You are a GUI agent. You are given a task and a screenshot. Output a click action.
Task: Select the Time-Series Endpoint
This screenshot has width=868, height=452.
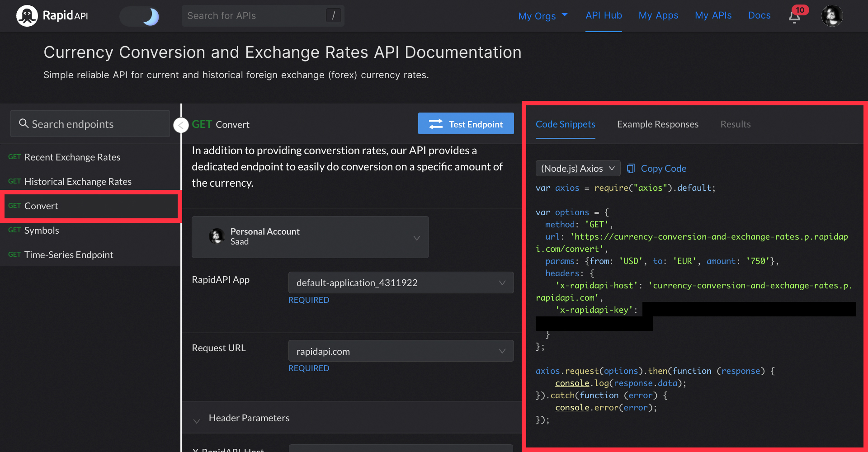(90, 254)
